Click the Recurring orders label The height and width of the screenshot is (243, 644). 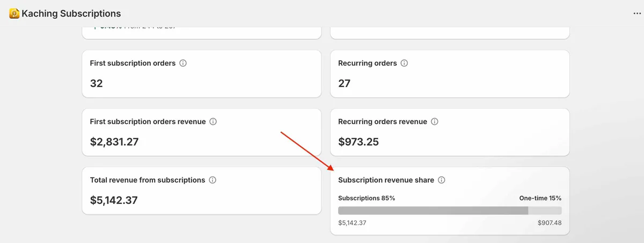[368, 63]
